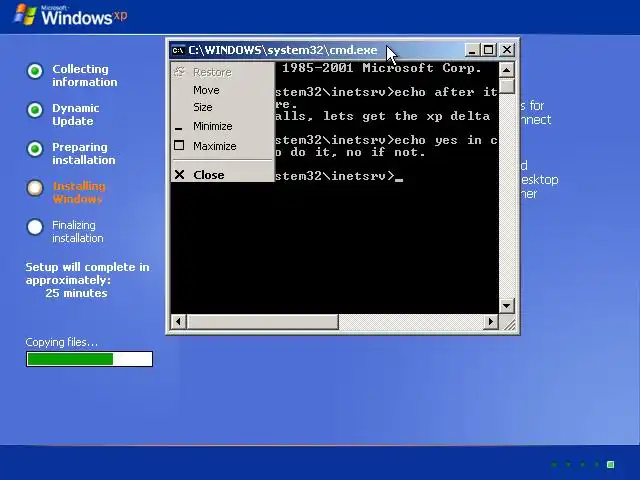
Task: Click the 'Dynamic Update' label
Action: 76,114
